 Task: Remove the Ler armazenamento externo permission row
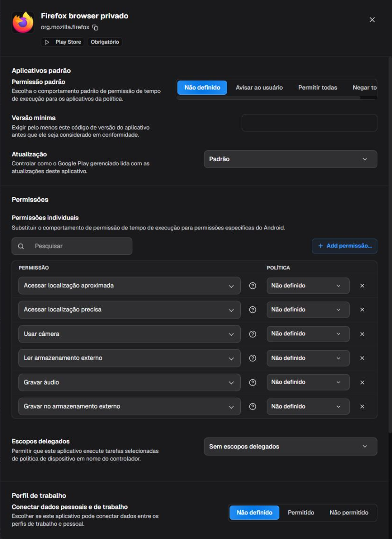point(362,358)
